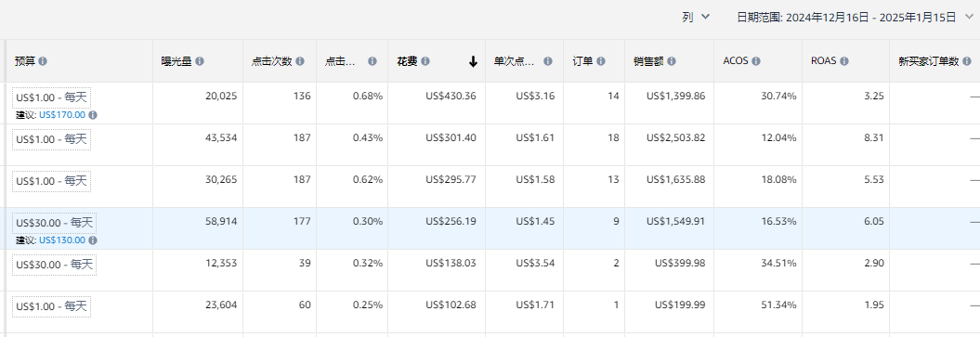This screenshot has height=337, width=980.
Task: Click ROAS value 6.05
Action: (874, 222)
